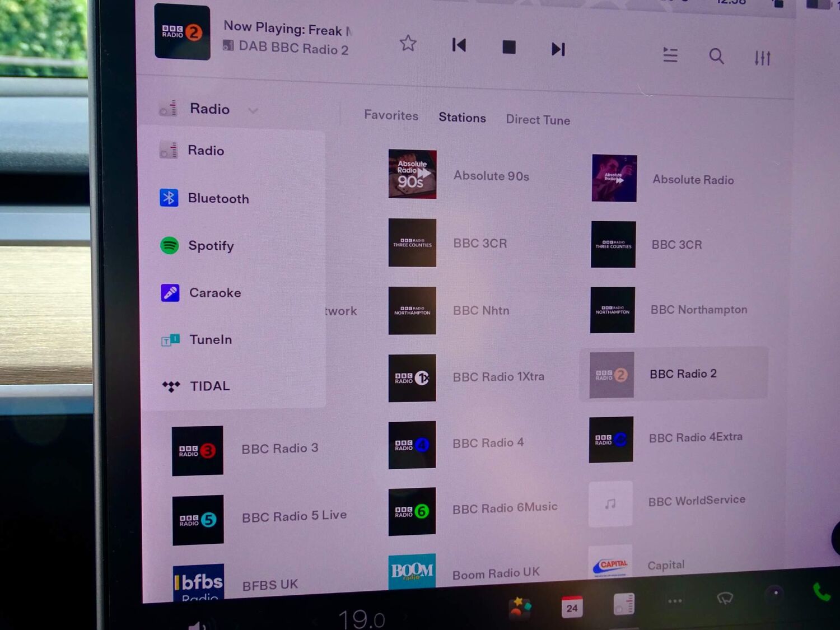Screen dimensions: 840x630
Task: Tune to Absolute Radio station
Action: 693,180
